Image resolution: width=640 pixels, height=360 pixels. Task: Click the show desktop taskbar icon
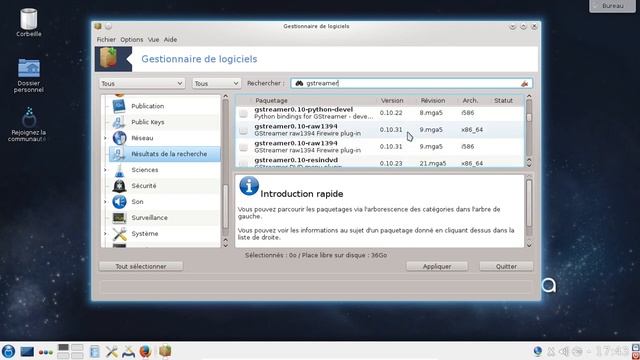[27, 351]
